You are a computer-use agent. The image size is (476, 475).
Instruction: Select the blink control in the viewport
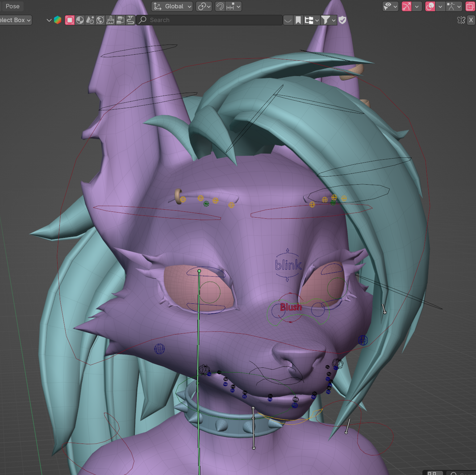coord(288,265)
